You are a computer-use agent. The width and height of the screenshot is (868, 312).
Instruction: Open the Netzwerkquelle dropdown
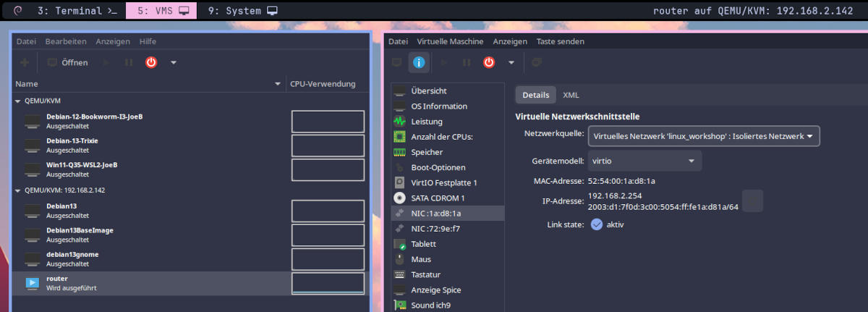[x=703, y=135]
